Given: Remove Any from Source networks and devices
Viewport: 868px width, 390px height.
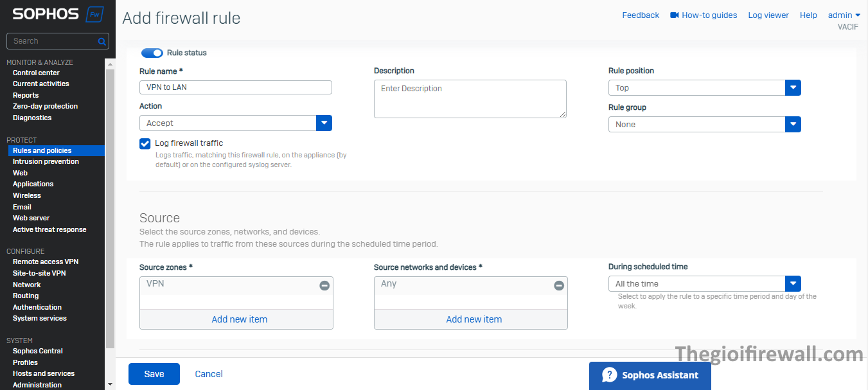Looking at the screenshot, I should click(x=559, y=285).
